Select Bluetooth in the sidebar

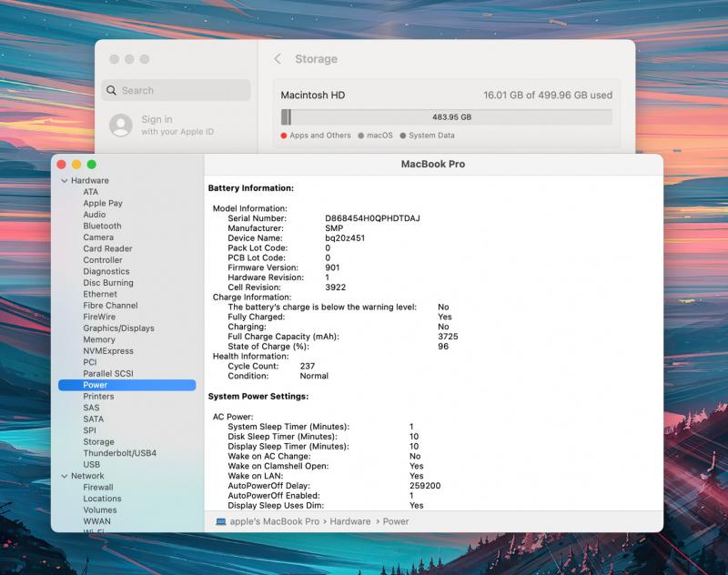click(102, 226)
